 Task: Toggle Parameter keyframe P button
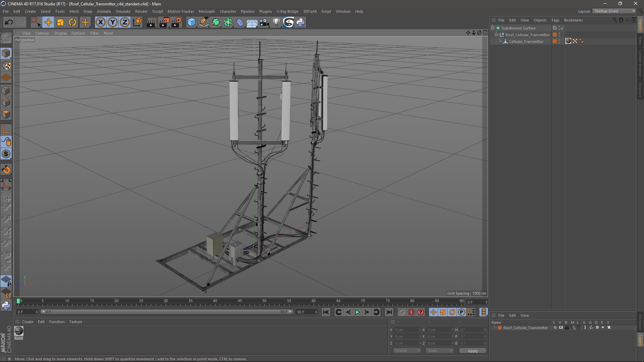(x=462, y=312)
